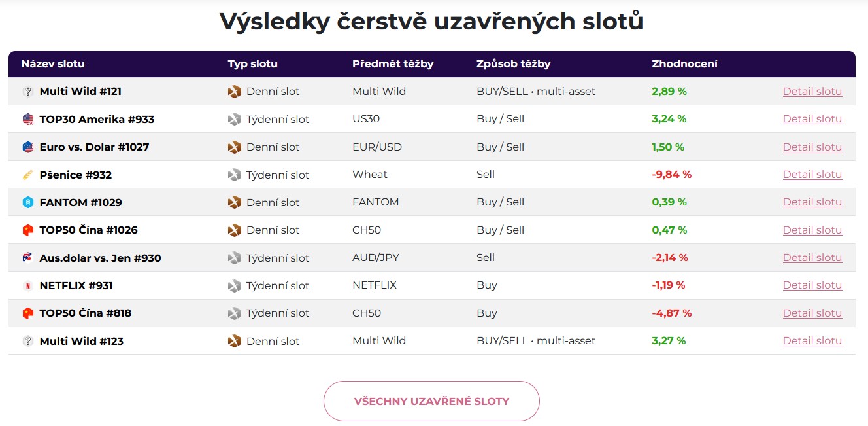Screen dimensions: 868x426
Task: Select the FANTOM #1029 table row
Action: (431, 202)
